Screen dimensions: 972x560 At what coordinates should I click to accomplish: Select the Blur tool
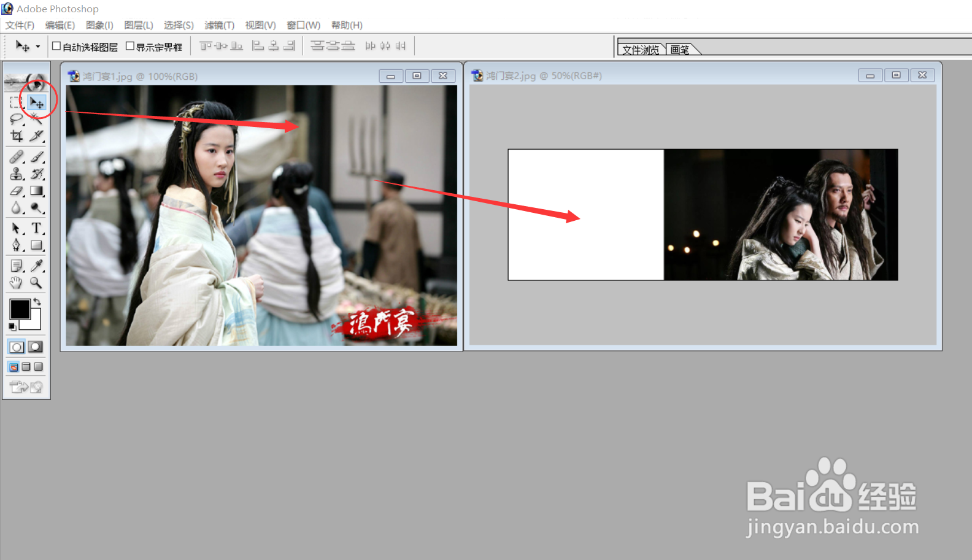17,209
